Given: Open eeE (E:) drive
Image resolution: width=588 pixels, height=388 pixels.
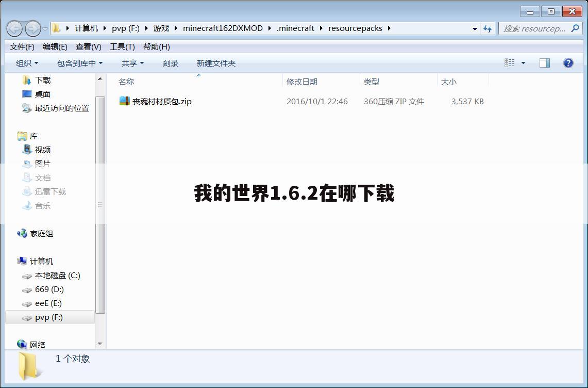Looking at the screenshot, I should (48, 303).
